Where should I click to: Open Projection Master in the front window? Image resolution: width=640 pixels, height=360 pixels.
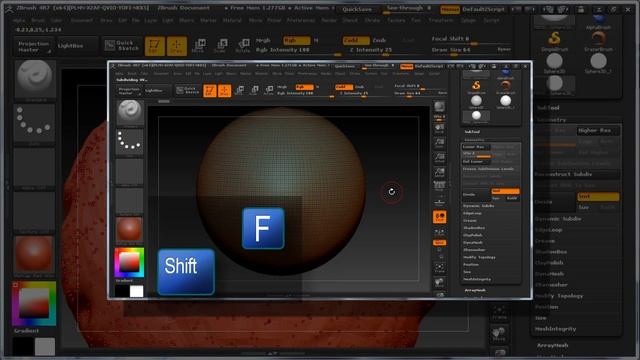tap(129, 91)
